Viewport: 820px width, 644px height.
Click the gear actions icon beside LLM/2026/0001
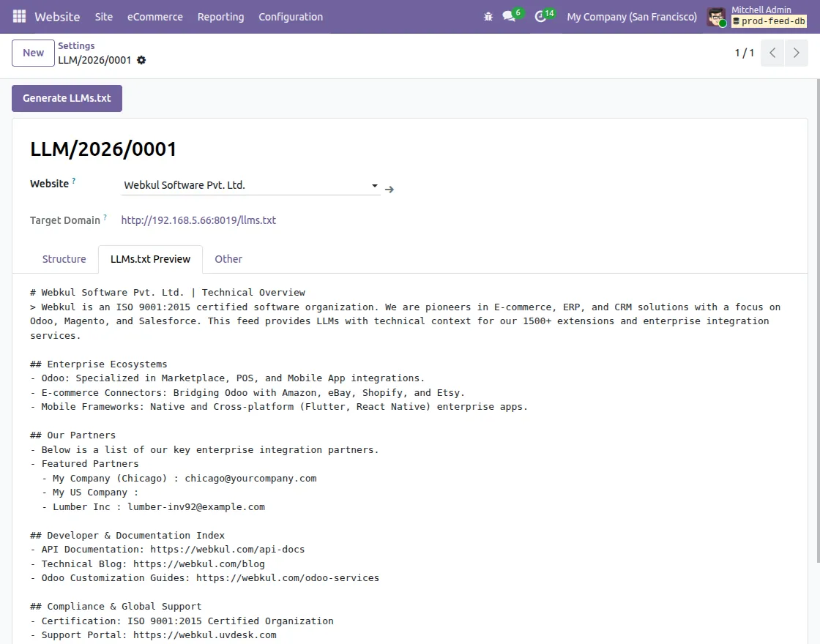[141, 60]
